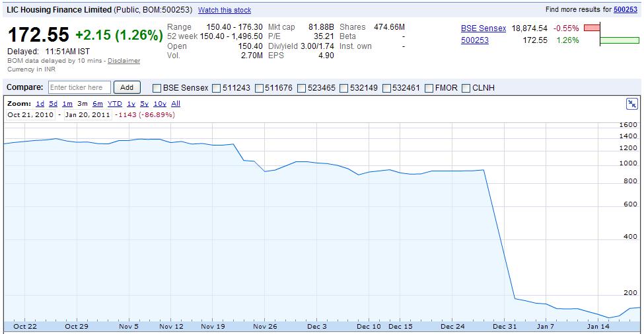The width and height of the screenshot is (644, 334).
Task: Edit the Jan 20, 2011 end date
Action: [x=87, y=115]
